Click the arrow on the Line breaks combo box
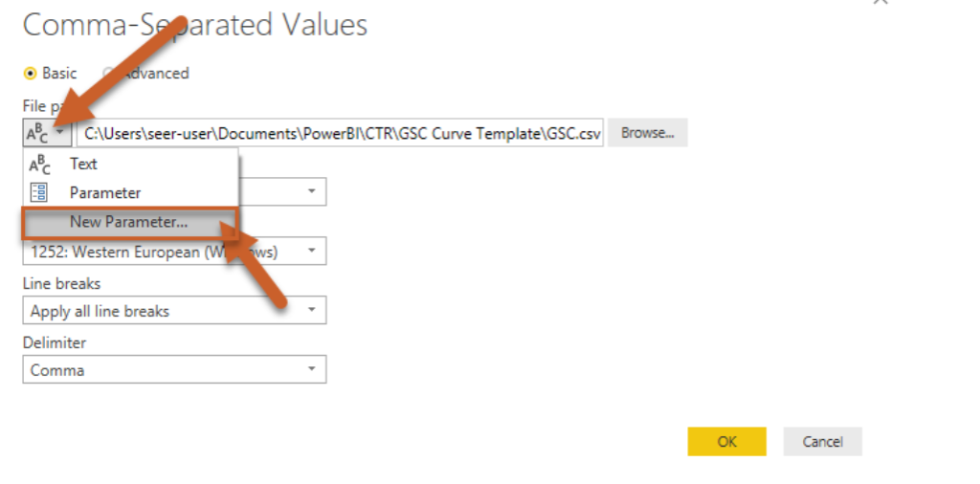This screenshot has height=484, width=980. pyautogui.click(x=311, y=311)
